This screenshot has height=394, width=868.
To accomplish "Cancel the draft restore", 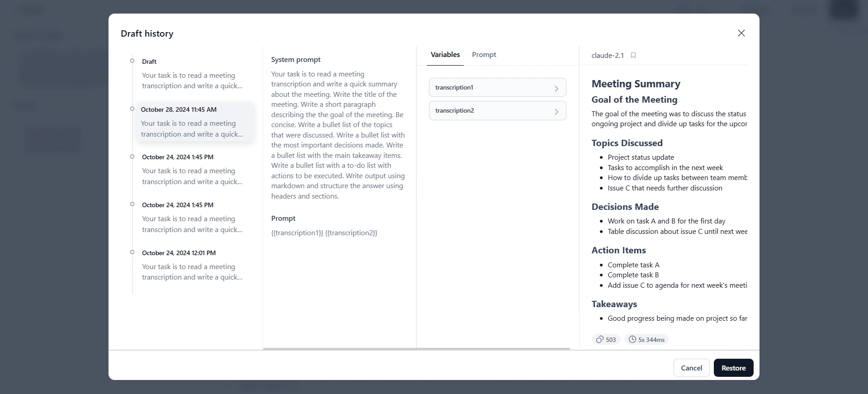I will 691,368.
